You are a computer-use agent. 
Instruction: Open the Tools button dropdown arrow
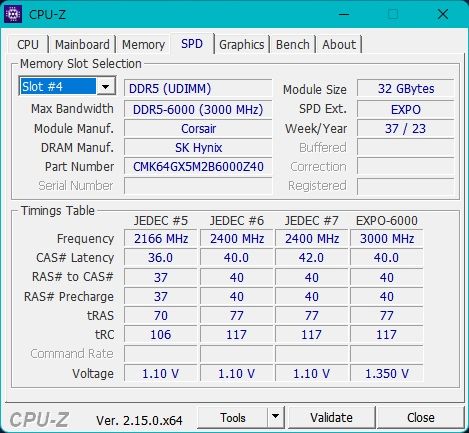(x=275, y=417)
